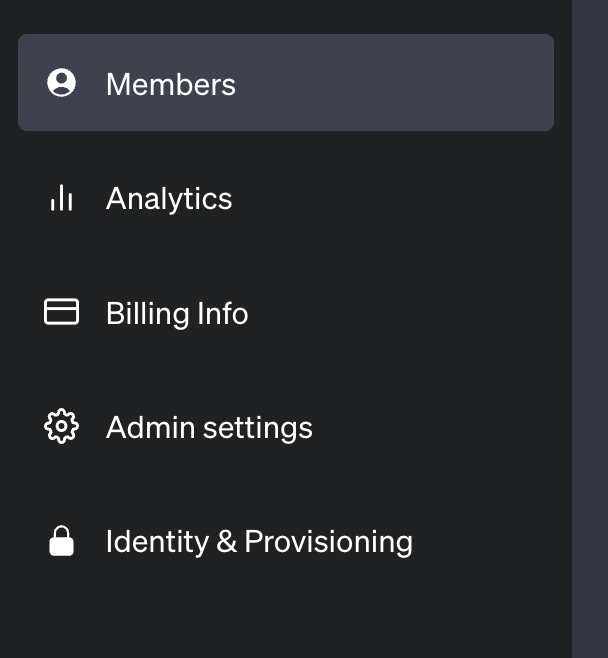Open the Analytics section

tap(286, 197)
